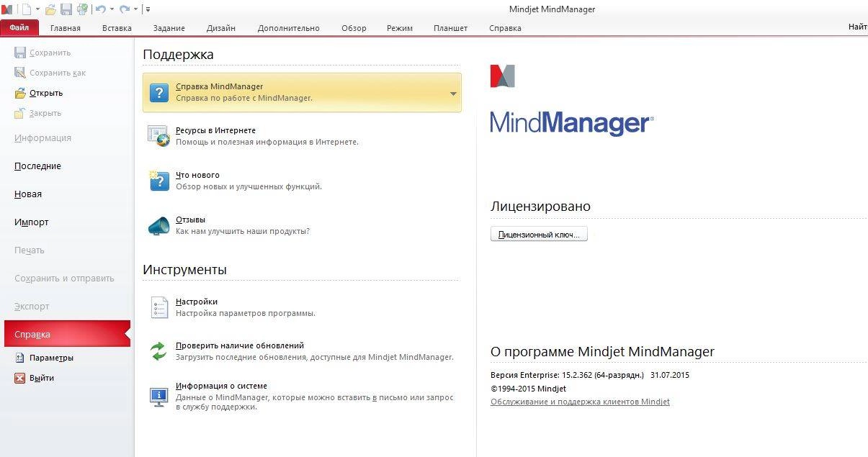
Task: Click the Настройки document icon
Action: (159, 307)
